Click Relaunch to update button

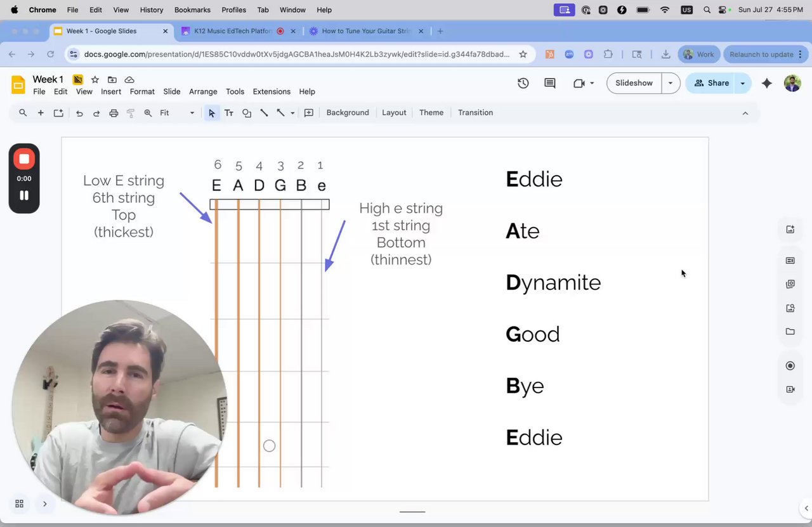click(x=765, y=55)
